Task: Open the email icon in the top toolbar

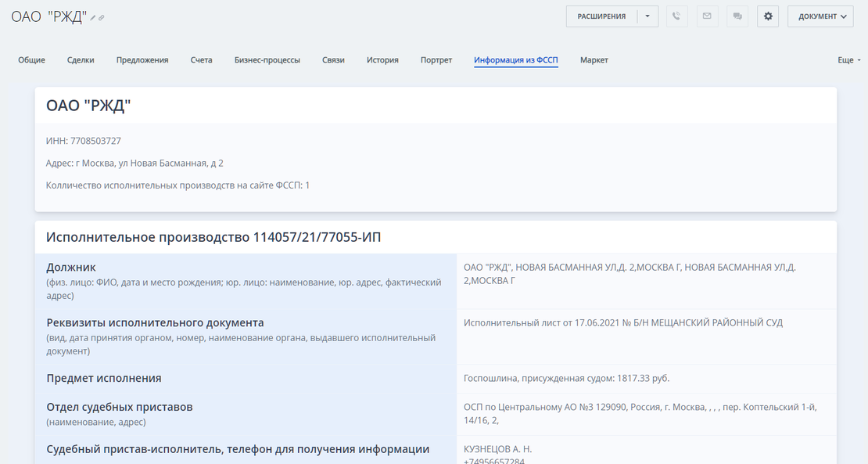Action: point(706,16)
